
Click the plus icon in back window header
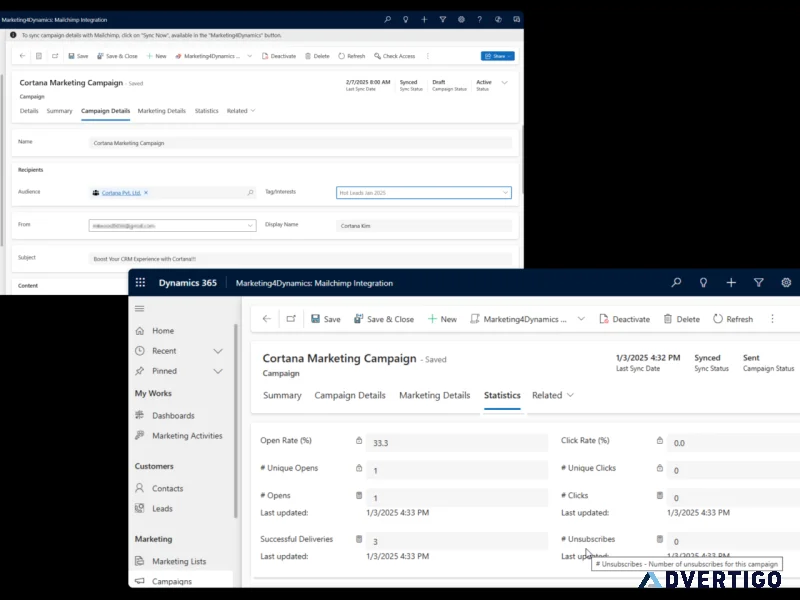tap(424, 19)
